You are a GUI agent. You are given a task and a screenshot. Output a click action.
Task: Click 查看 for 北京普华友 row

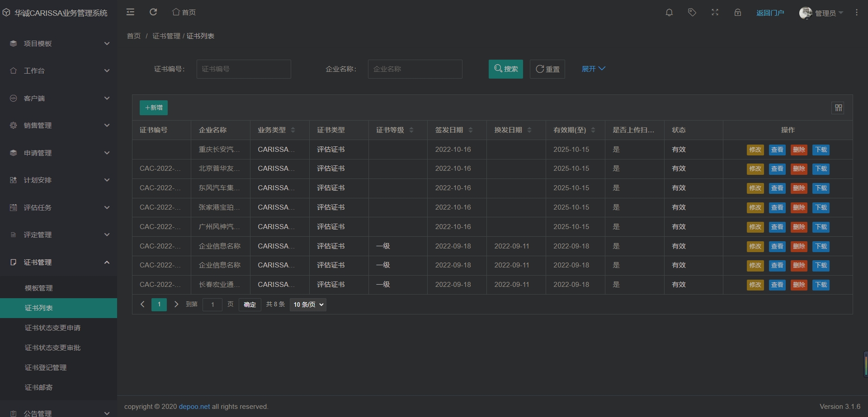click(x=777, y=169)
